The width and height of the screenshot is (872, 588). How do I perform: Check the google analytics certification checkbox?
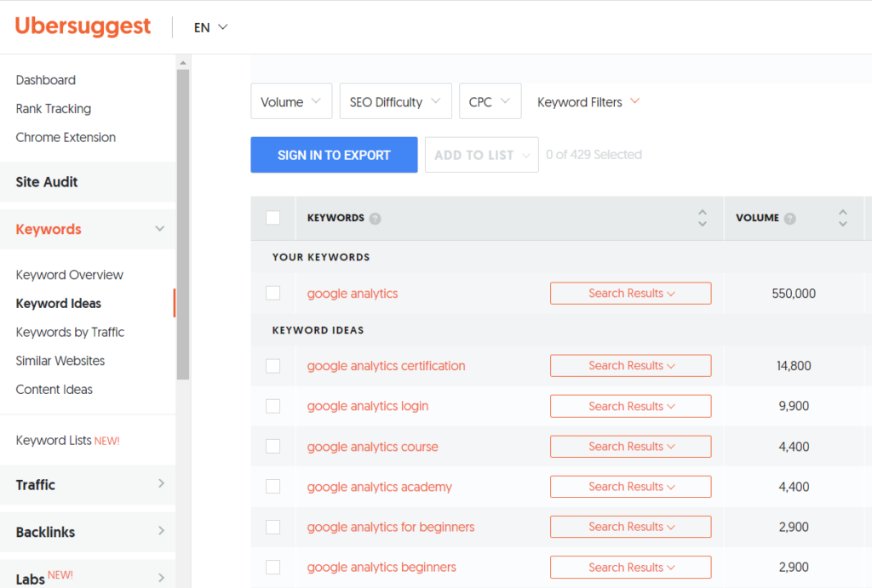coord(273,366)
